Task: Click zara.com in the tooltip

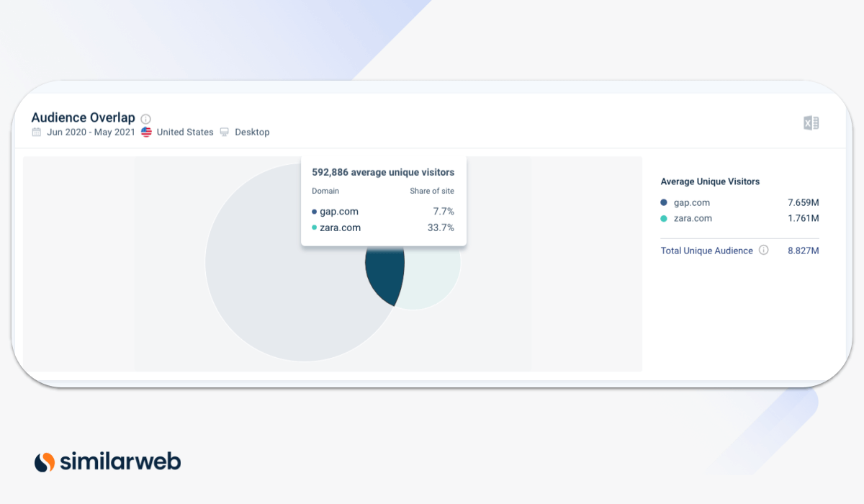Action: pyautogui.click(x=341, y=228)
